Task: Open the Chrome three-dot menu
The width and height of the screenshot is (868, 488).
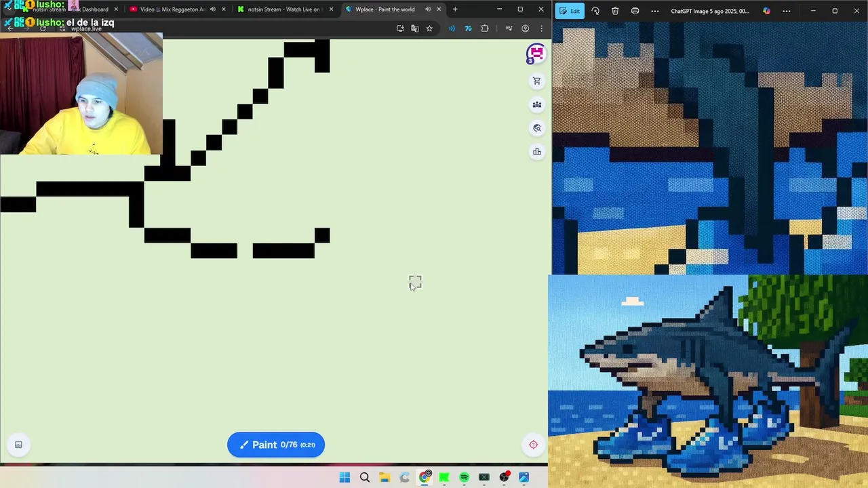Action: [x=541, y=28]
